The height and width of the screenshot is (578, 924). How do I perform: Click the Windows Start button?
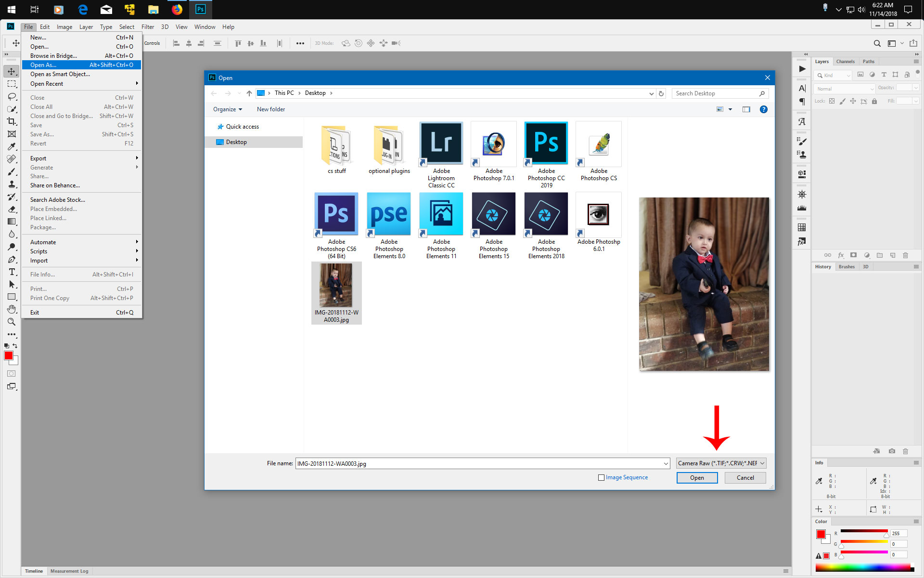12,9
